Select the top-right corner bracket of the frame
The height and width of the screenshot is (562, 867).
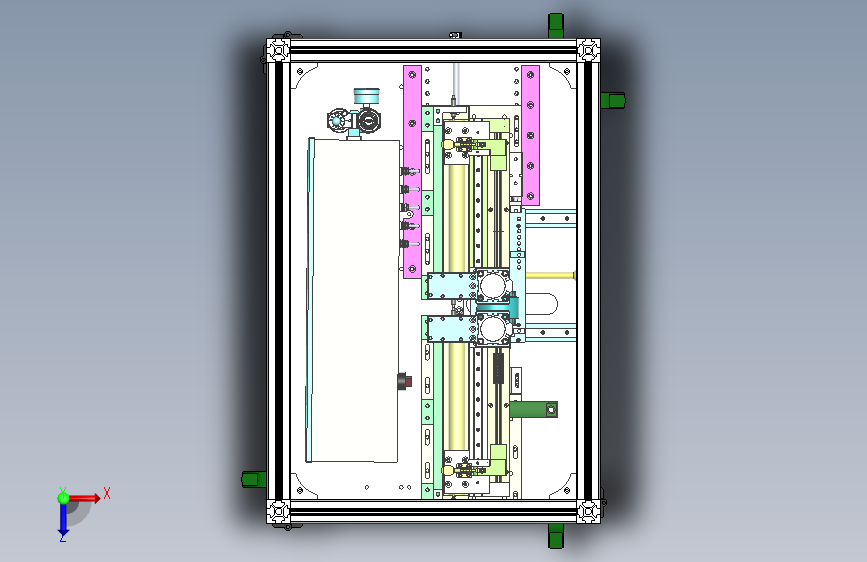click(588, 50)
